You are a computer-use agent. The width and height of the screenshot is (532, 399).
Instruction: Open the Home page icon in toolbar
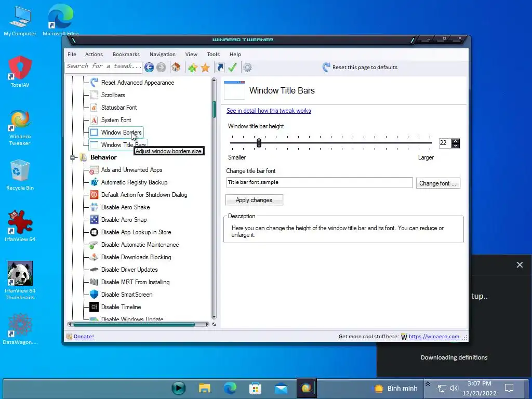coord(176,67)
